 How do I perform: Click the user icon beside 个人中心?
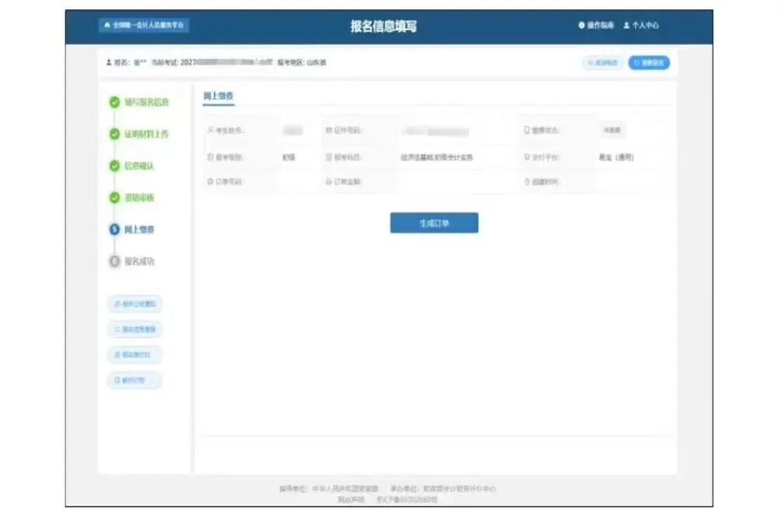626,26
